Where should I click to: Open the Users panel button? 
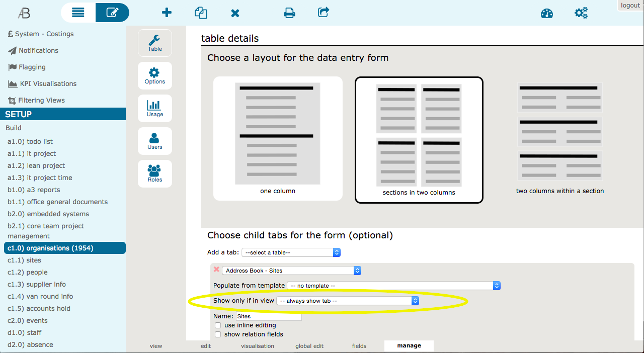(x=155, y=141)
